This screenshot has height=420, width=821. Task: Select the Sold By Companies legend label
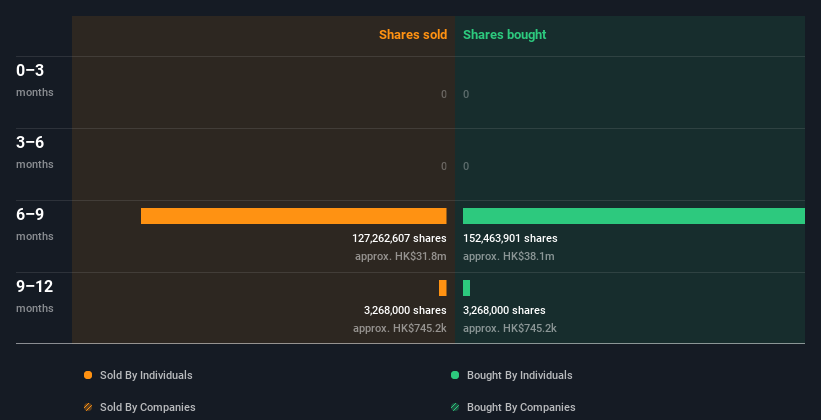[148, 407]
